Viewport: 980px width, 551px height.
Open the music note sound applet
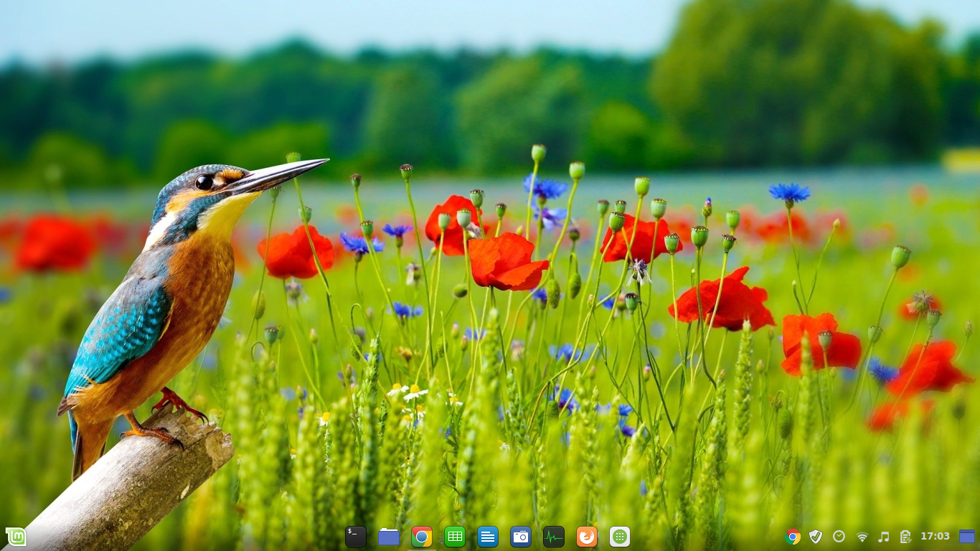click(x=884, y=537)
